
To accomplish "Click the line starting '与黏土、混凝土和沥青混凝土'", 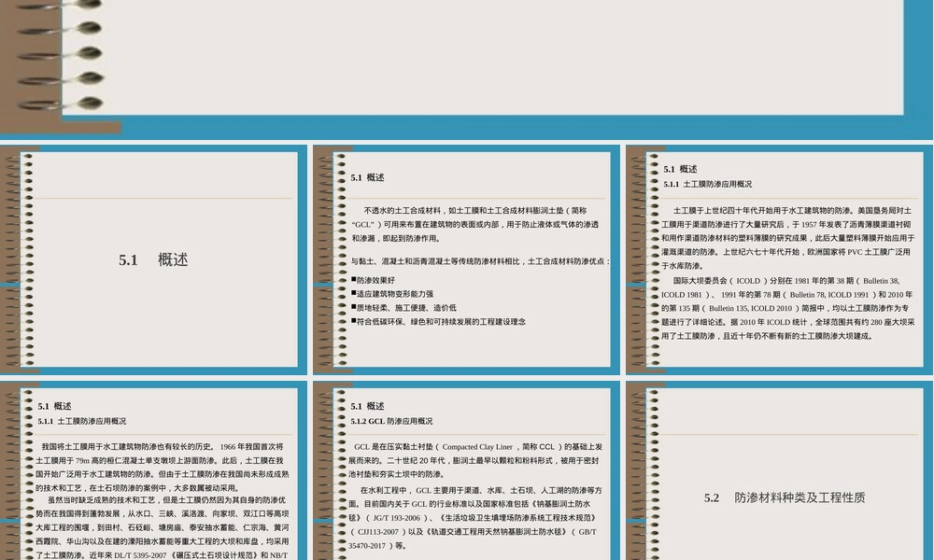I will 480,261.
